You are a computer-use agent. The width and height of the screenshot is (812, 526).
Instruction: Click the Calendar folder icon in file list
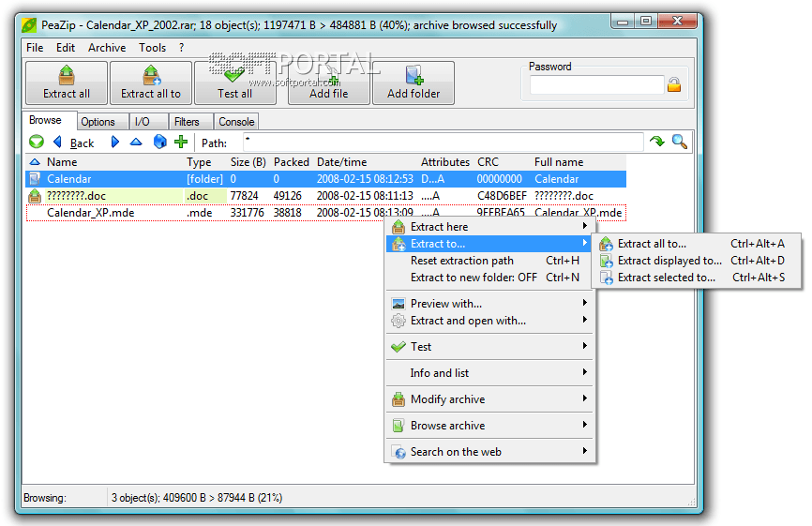point(35,179)
